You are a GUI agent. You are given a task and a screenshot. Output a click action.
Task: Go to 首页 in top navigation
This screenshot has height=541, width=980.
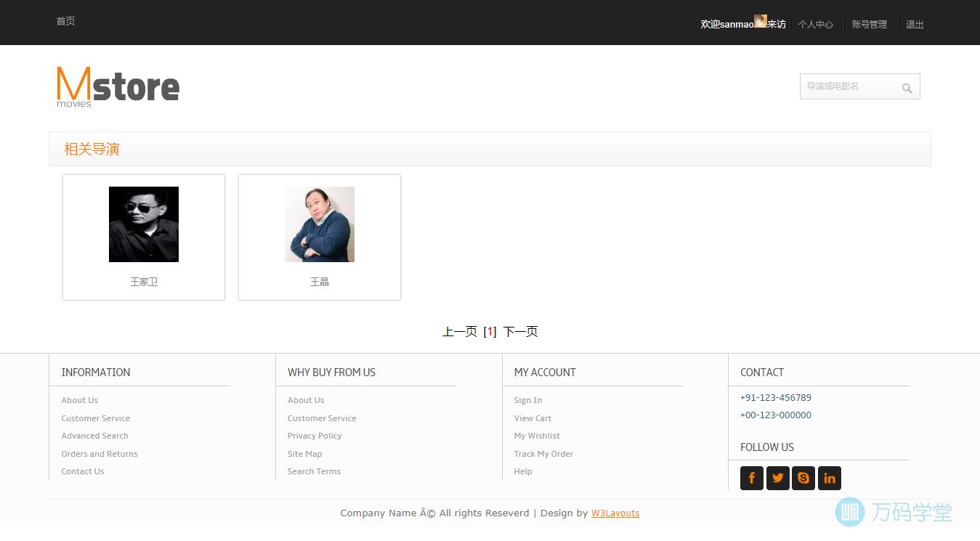click(65, 21)
